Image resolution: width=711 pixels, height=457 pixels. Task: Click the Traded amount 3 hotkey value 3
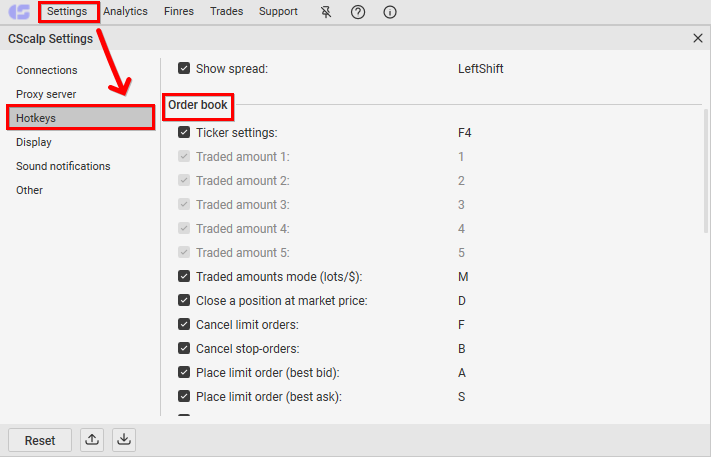(461, 205)
